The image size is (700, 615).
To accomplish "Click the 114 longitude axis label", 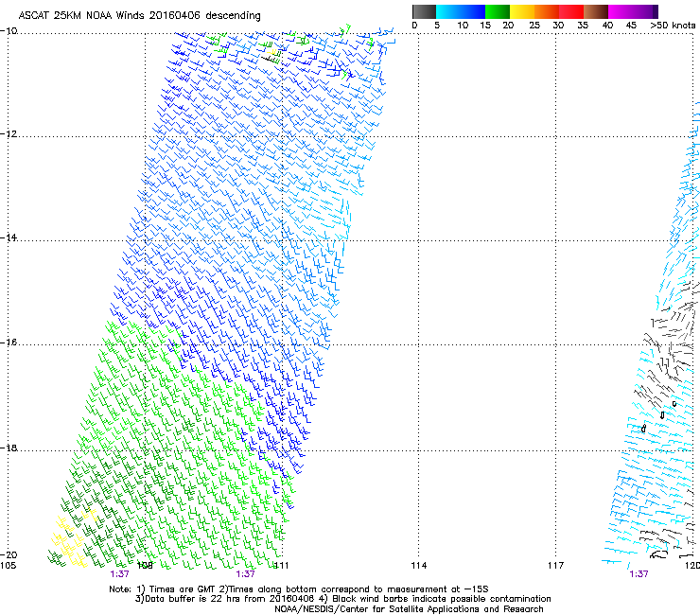I will [419, 566].
